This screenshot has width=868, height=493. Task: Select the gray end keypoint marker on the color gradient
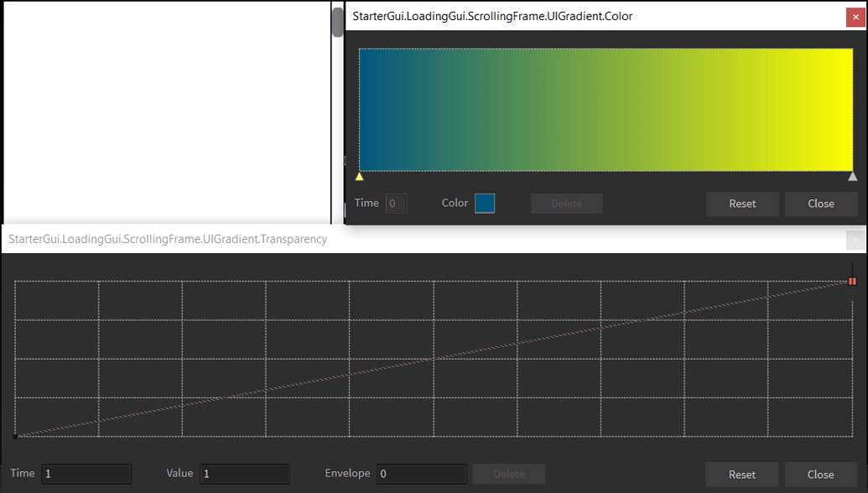coord(853,177)
